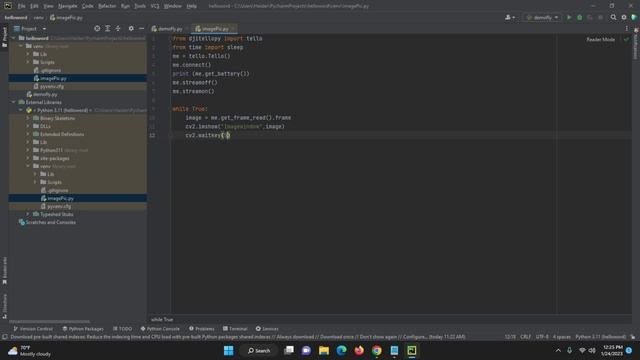
Task: Toggle the Project side tool window button
Action: click(4, 37)
